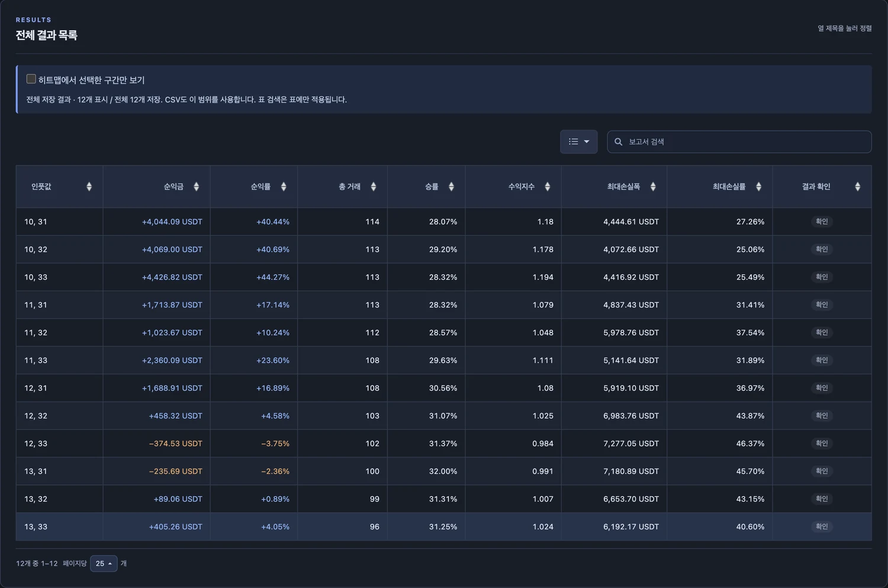Click 확인 button for row 10, 31
This screenshot has height=588, width=888.
[x=822, y=221]
